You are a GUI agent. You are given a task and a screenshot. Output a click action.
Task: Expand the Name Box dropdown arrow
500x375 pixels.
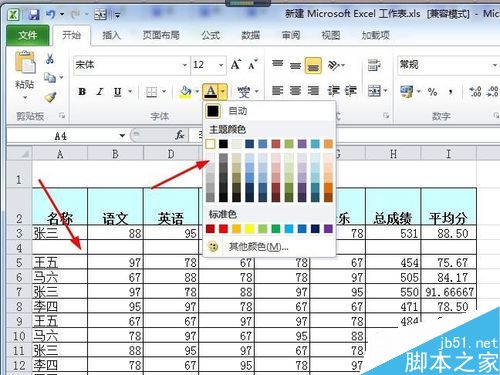(x=122, y=136)
